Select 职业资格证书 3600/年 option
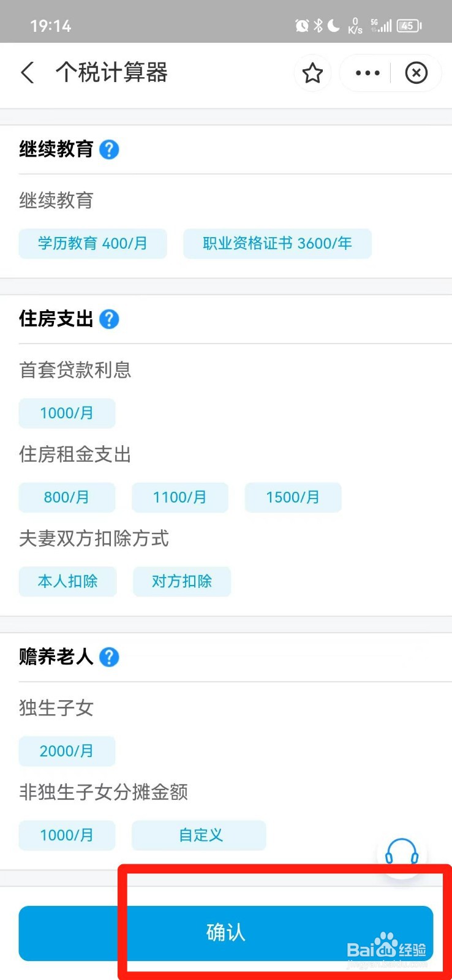452x980 pixels. (277, 244)
